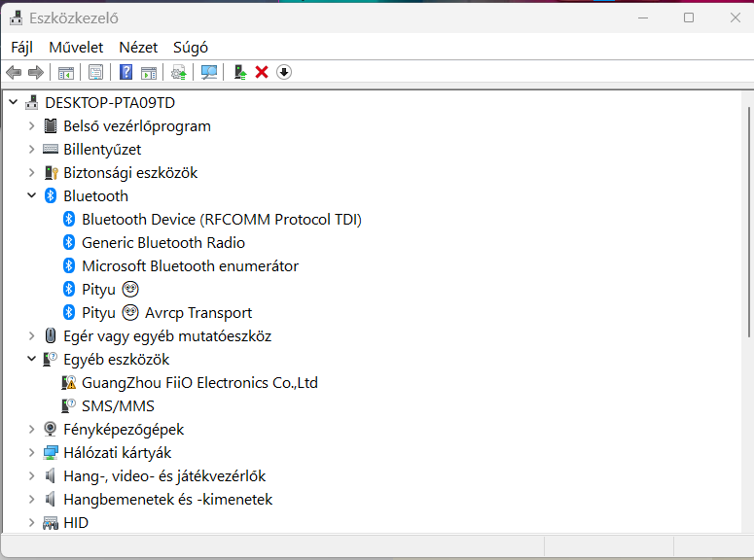This screenshot has width=754, height=560.
Task: Select Bluetooth Device (RFCOMM Protocol TDI)
Action: [222, 219]
